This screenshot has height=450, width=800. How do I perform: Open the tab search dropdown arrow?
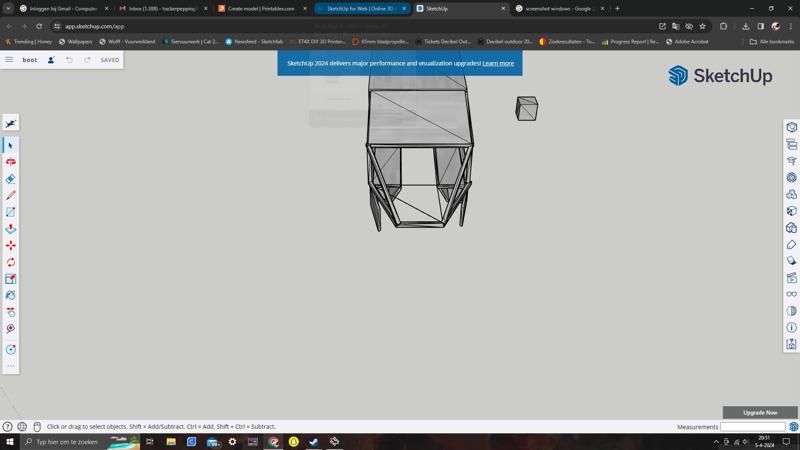pos(8,9)
